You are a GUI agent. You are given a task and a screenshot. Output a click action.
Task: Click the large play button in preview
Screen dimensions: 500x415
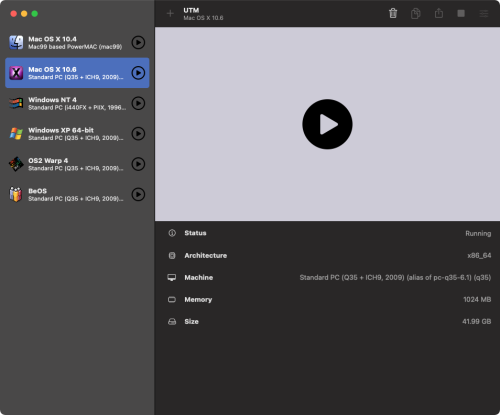click(327, 124)
